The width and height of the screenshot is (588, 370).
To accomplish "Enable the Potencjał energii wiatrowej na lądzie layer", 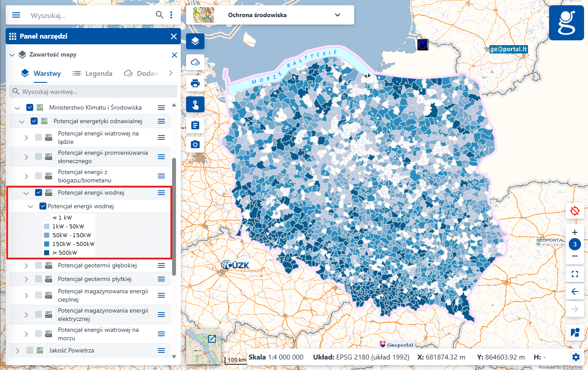I will [x=38, y=137].
